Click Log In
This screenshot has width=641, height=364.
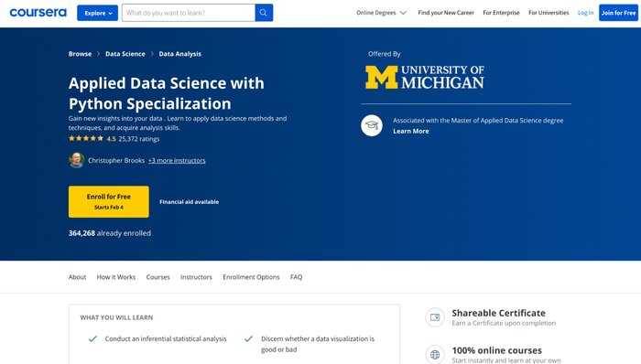pyautogui.click(x=585, y=13)
